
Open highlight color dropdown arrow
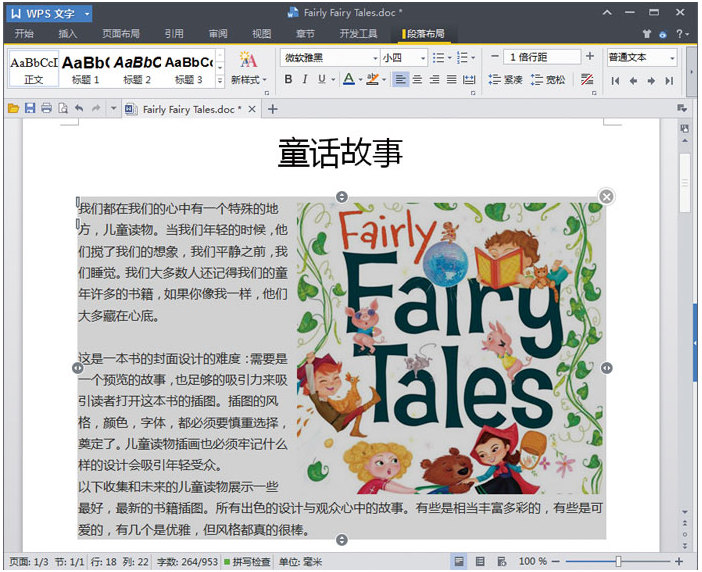[x=384, y=80]
